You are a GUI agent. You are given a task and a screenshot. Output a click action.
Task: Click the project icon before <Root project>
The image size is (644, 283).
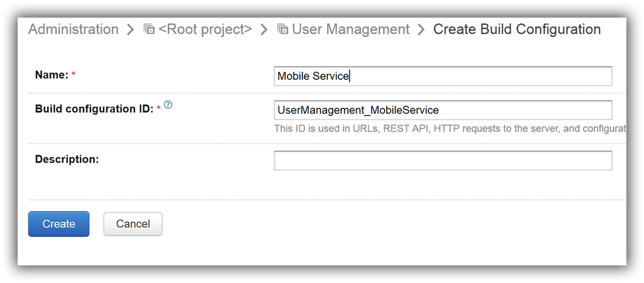tap(149, 29)
